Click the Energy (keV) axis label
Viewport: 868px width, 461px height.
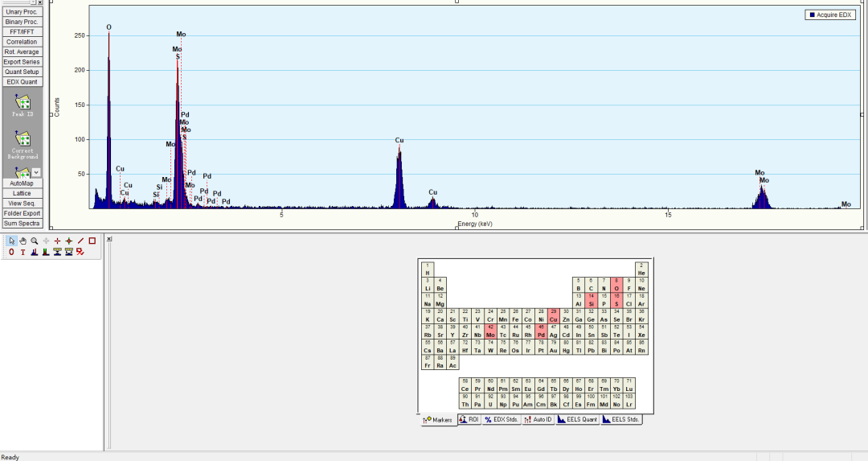pos(475,224)
